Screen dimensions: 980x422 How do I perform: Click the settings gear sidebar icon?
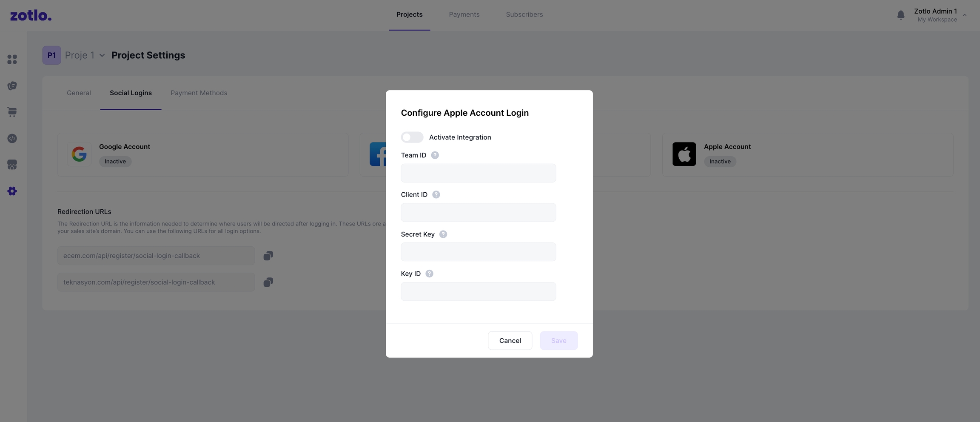tap(12, 191)
